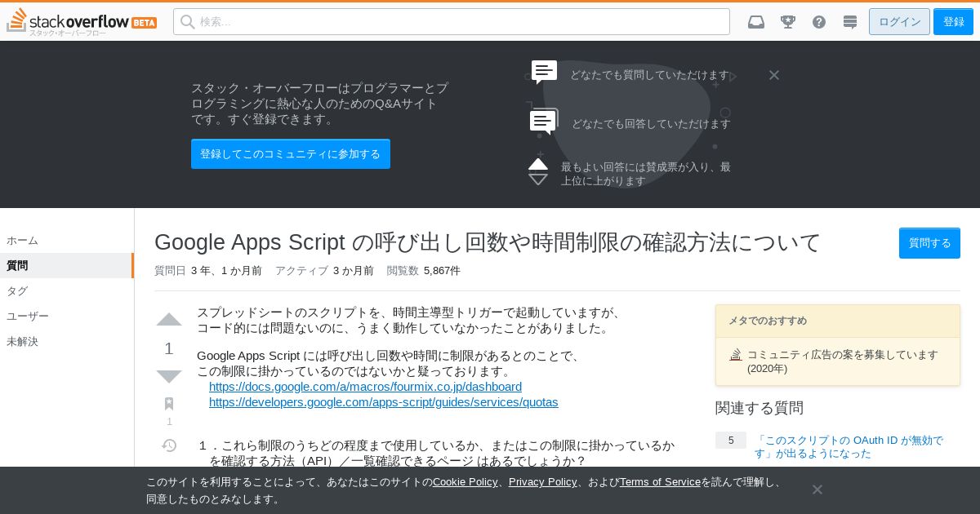Image resolution: width=980 pixels, height=514 pixels.
Task: Open ユーザー in sidebar
Action: (67, 317)
